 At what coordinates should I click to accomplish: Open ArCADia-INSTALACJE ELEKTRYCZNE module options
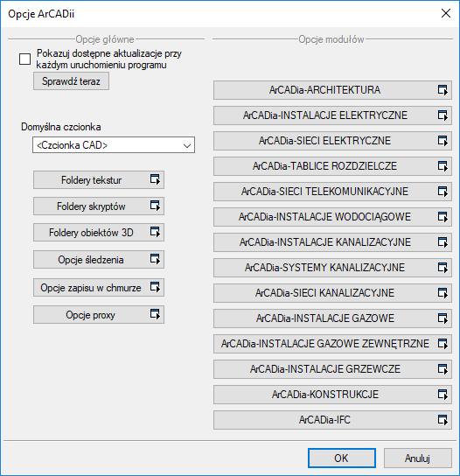[332, 115]
